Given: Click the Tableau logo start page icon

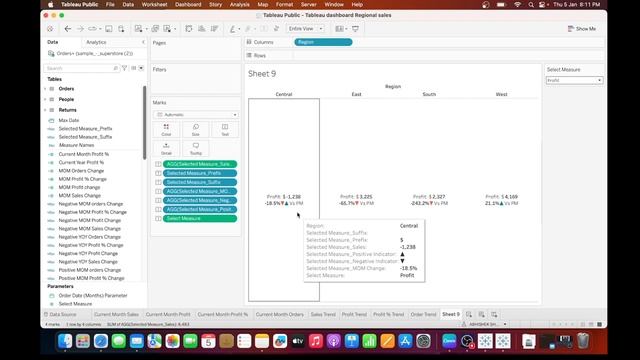Looking at the screenshot, I should [50, 29].
